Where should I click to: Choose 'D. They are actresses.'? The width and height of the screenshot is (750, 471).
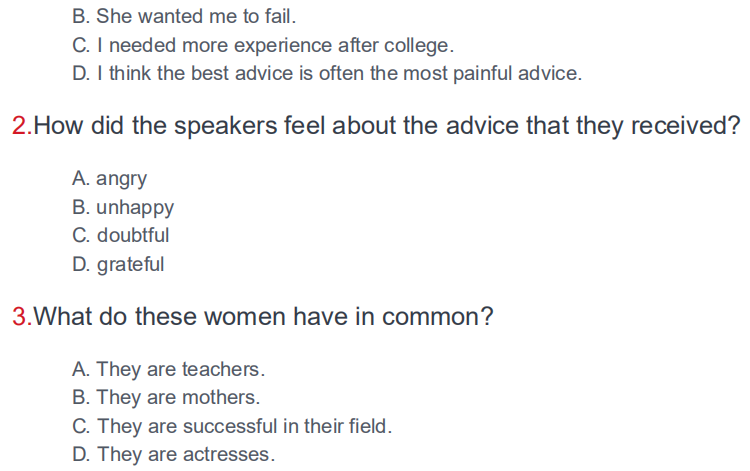(174, 454)
